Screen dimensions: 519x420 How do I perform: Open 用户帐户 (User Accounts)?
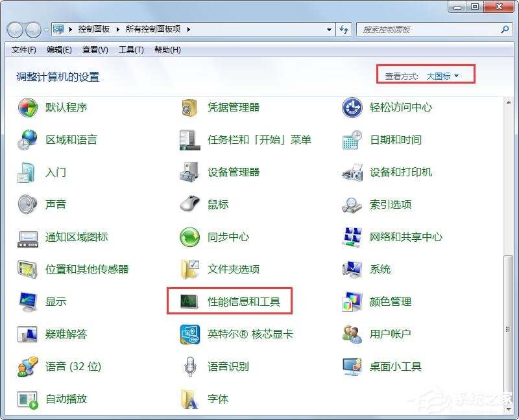tap(389, 334)
